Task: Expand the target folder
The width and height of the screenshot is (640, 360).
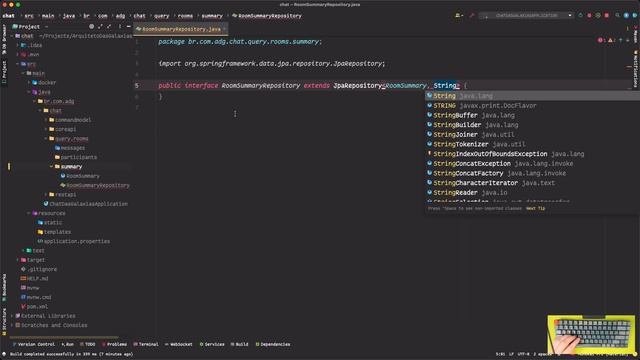Action: (x=17, y=260)
